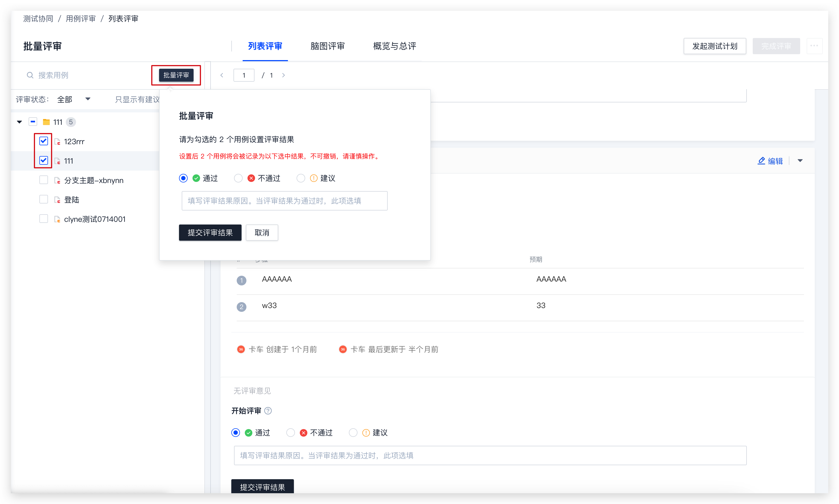Open the more options ellipsis button
Image resolution: width=839 pixels, height=504 pixels.
[x=814, y=46]
